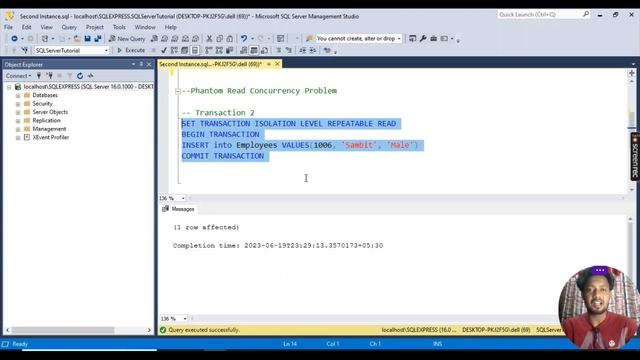
Task: Open the Help menu
Action: (x=171, y=27)
